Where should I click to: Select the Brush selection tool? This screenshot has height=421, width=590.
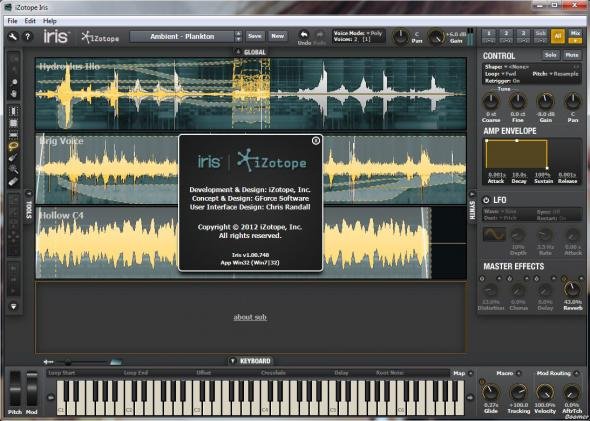tap(13, 158)
